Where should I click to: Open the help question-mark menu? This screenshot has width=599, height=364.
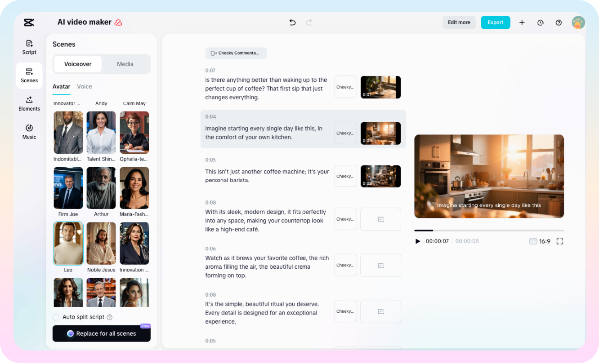pos(559,22)
